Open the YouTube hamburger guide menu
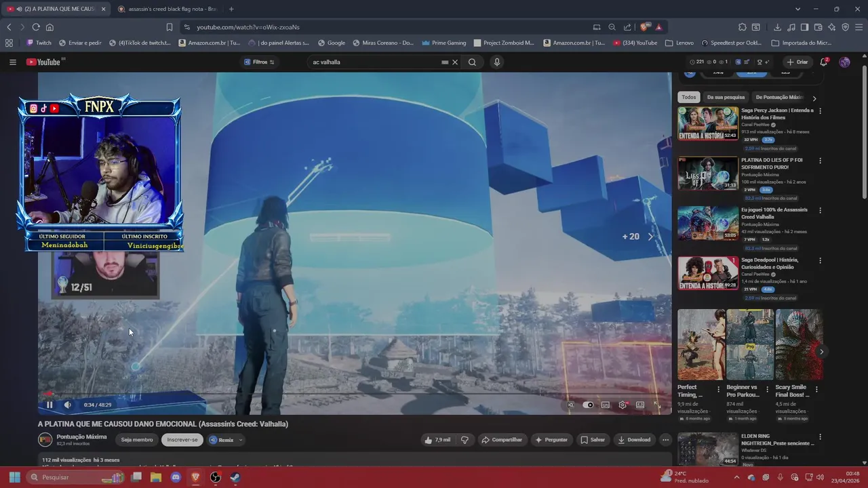868x488 pixels. (13, 62)
